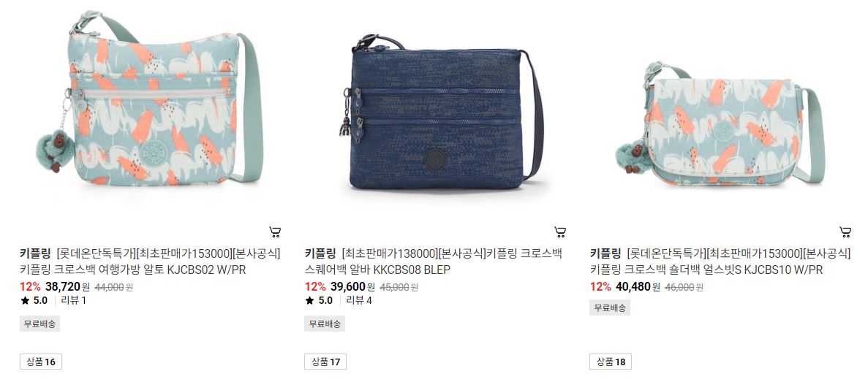Select the 상품 17 label
The width and height of the screenshot is (868, 382).
coord(325,362)
